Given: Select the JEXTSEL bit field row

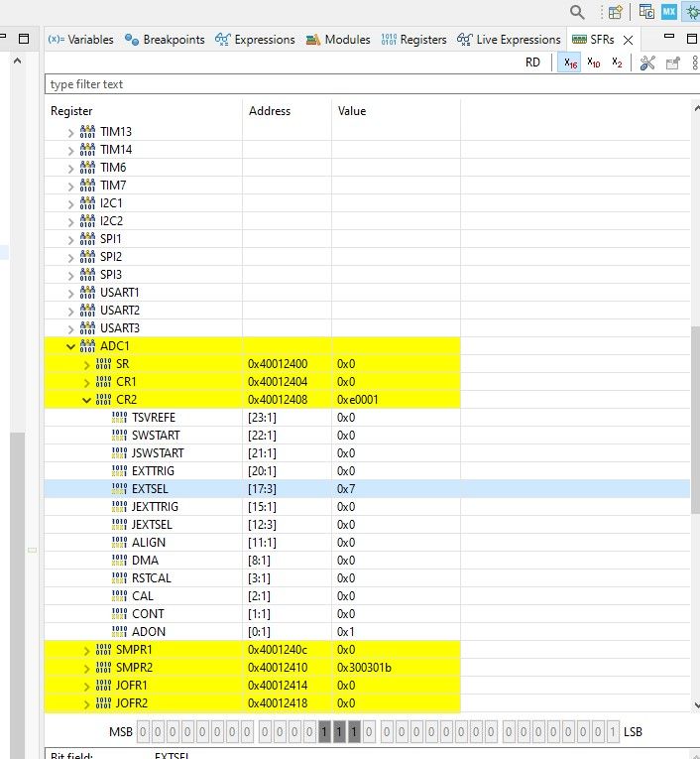Looking at the screenshot, I should pyautogui.click(x=367, y=525).
